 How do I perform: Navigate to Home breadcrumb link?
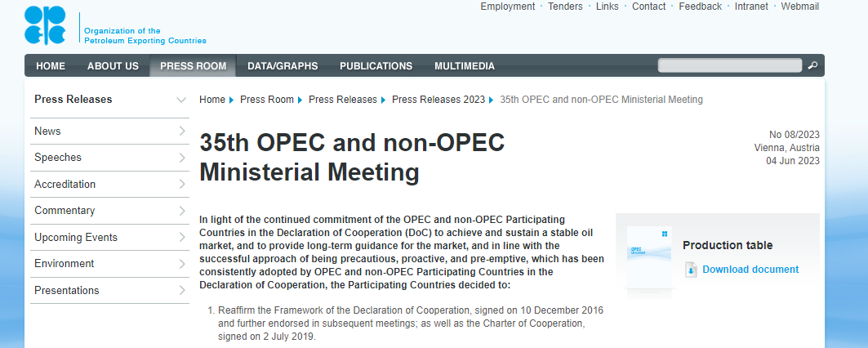point(212,100)
